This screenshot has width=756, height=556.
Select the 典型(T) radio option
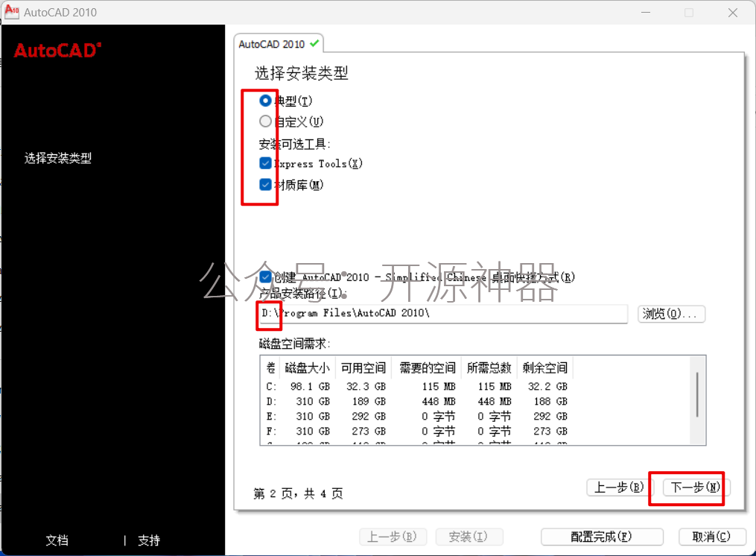265,101
